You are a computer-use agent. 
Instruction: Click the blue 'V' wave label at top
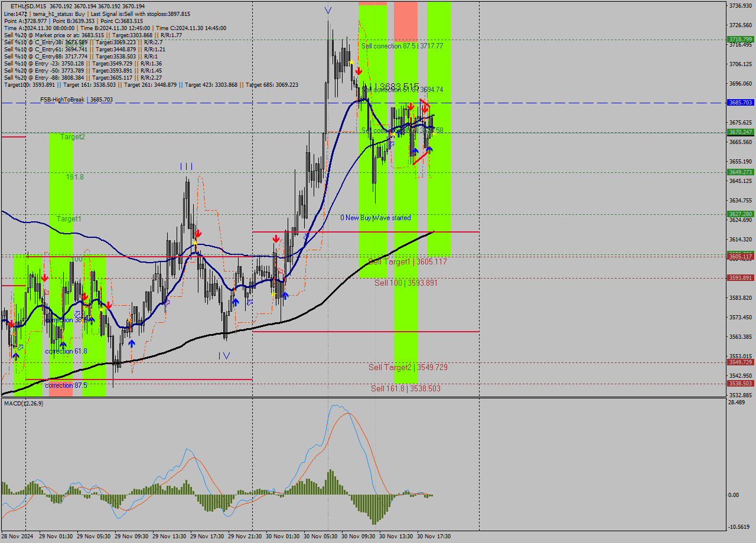328,10
